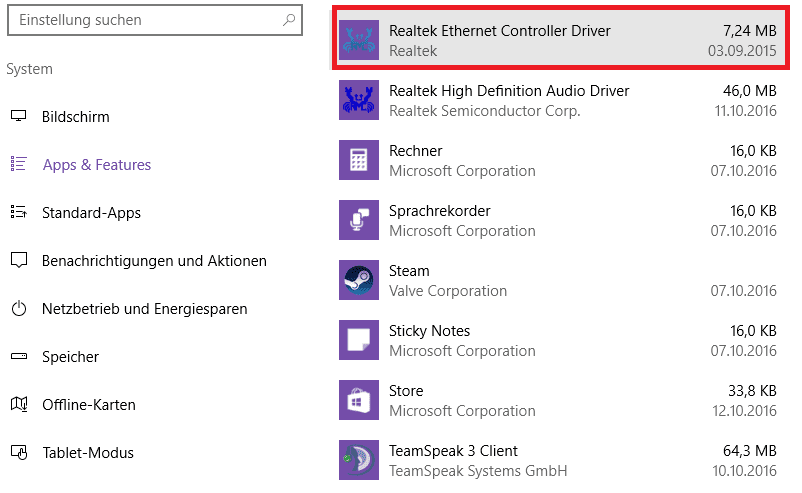Click the Steam app icon

[359, 280]
